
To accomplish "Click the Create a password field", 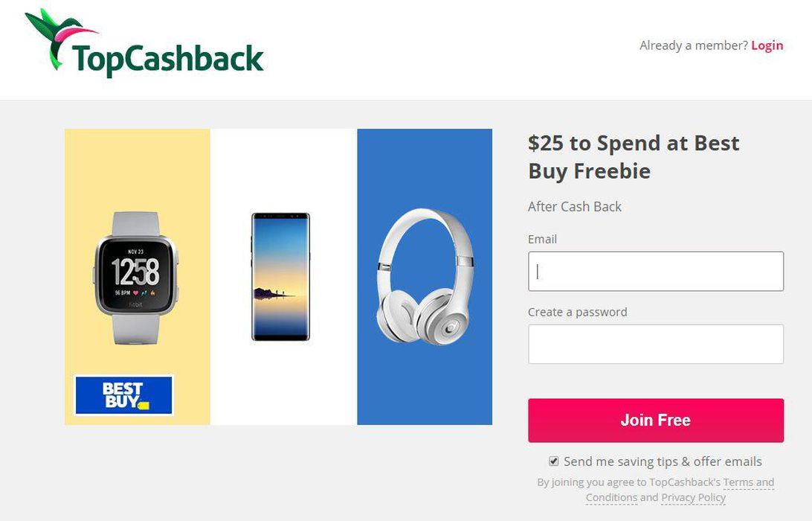I will pyautogui.click(x=654, y=344).
